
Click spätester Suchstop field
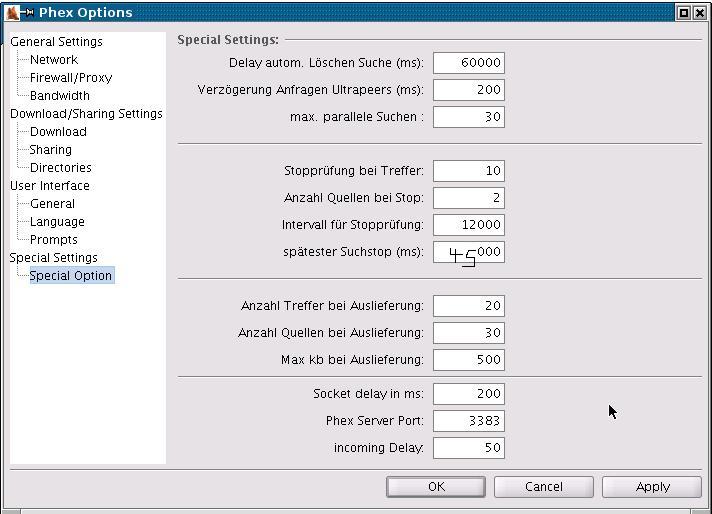point(469,252)
